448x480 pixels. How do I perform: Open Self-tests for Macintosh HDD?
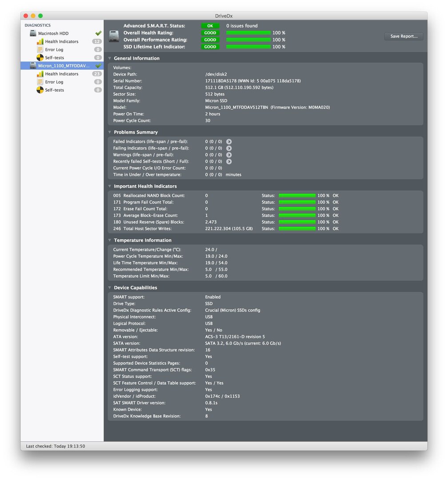[62, 57]
